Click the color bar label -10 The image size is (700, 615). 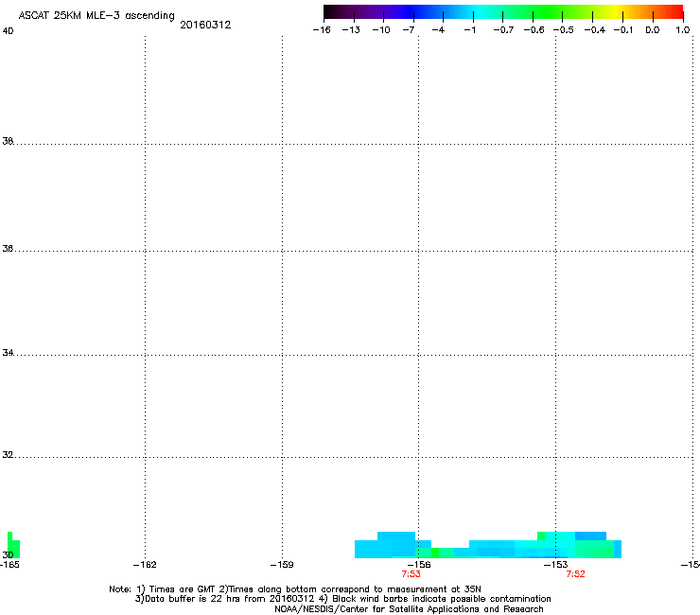tap(381, 30)
